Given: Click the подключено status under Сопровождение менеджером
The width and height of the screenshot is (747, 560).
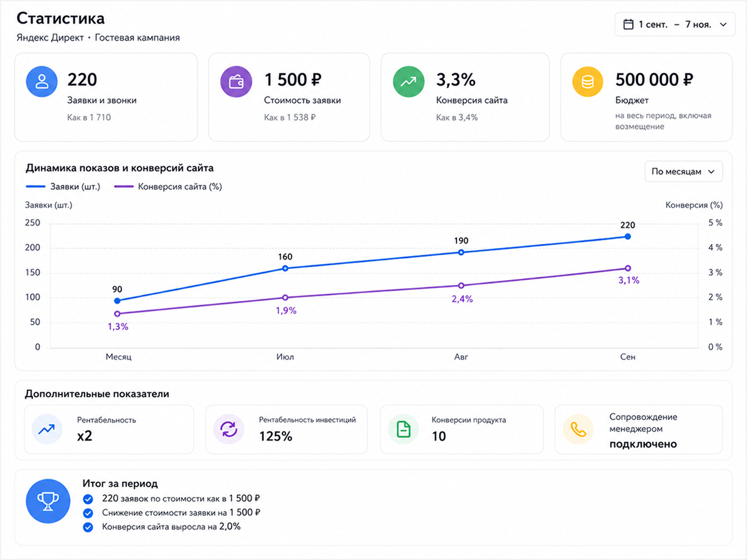Looking at the screenshot, I should click(x=643, y=444).
